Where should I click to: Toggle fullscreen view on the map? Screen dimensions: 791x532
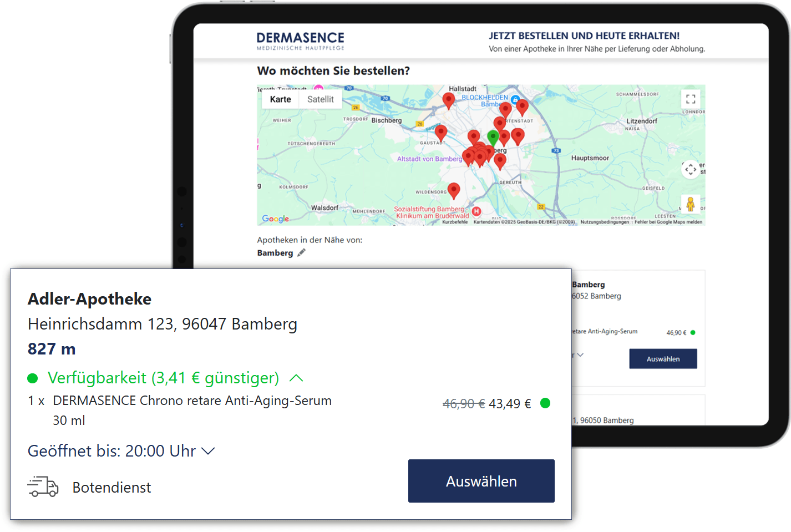point(690,99)
